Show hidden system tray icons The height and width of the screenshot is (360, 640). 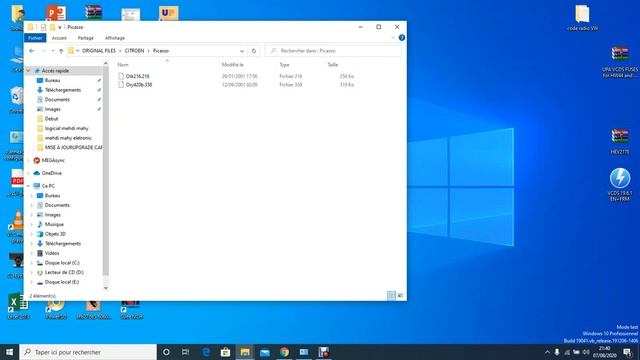tap(547, 352)
